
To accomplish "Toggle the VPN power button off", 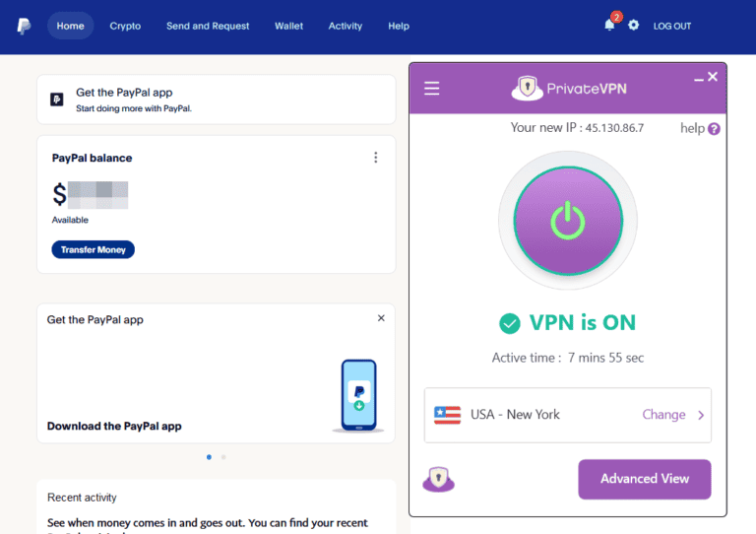I will [x=568, y=221].
